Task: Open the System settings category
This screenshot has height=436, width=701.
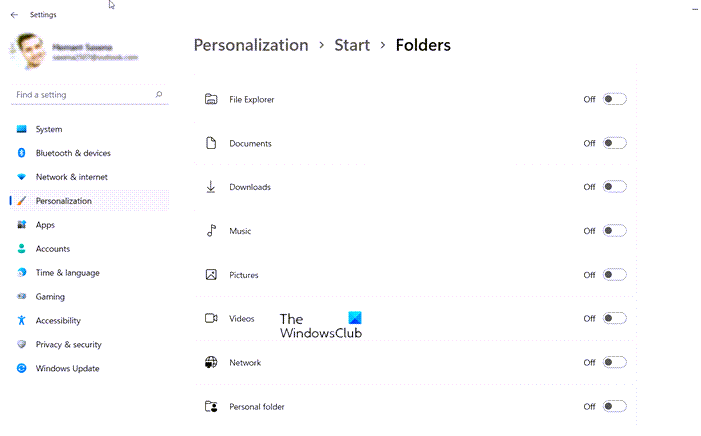Action: (48, 129)
